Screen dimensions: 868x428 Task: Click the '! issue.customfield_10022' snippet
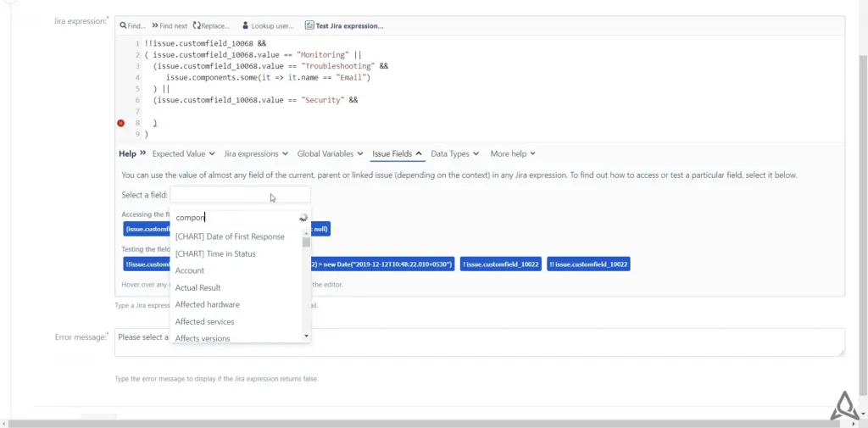tap(500, 264)
